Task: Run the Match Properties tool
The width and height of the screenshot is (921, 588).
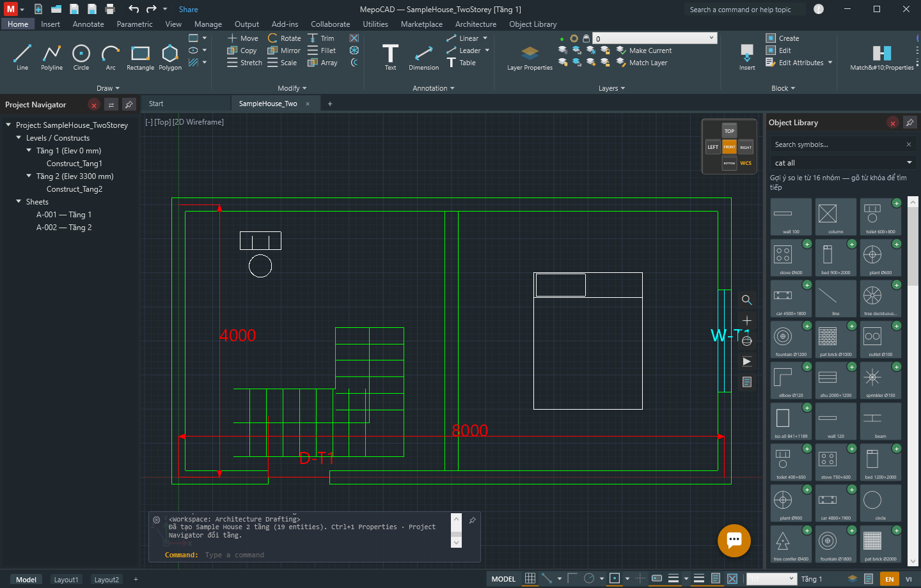Action: tap(881, 56)
